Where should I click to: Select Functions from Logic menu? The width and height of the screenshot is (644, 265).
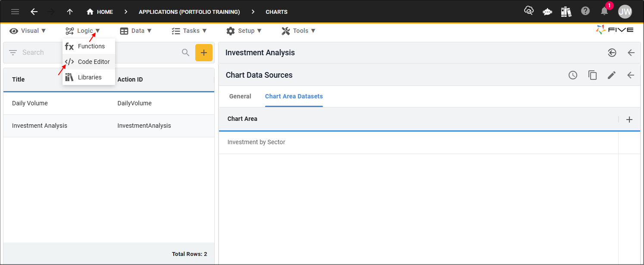click(x=89, y=46)
